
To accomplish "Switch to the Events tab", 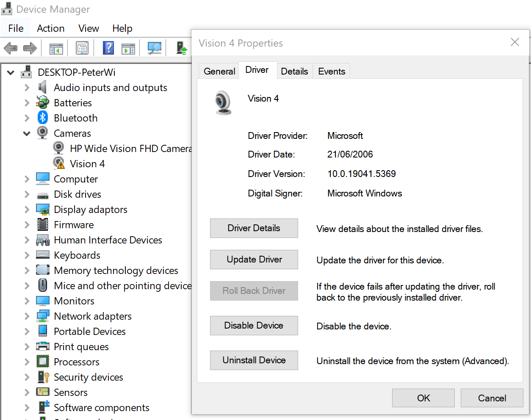I will pyautogui.click(x=332, y=71).
